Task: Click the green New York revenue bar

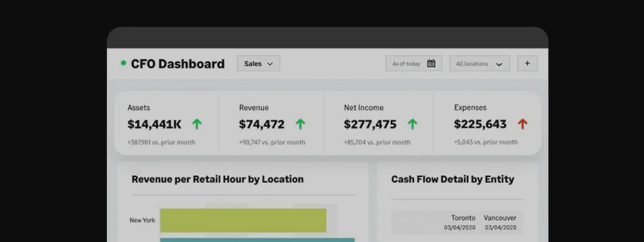Action: 243,220
